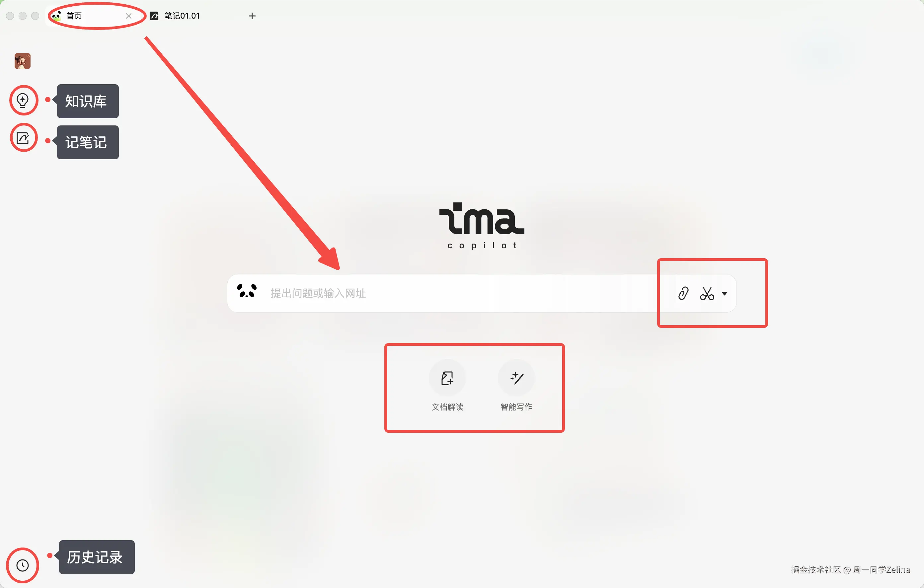Image resolution: width=924 pixels, height=588 pixels.
Task: Add a new tab with plus button
Action: pyautogui.click(x=252, y=16)
